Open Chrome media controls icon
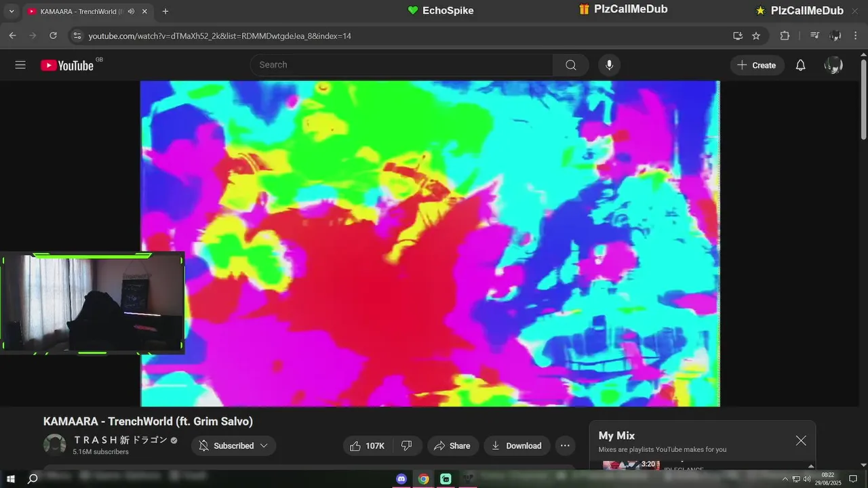This screenshot has width=868, height=488. click(815, 35)
